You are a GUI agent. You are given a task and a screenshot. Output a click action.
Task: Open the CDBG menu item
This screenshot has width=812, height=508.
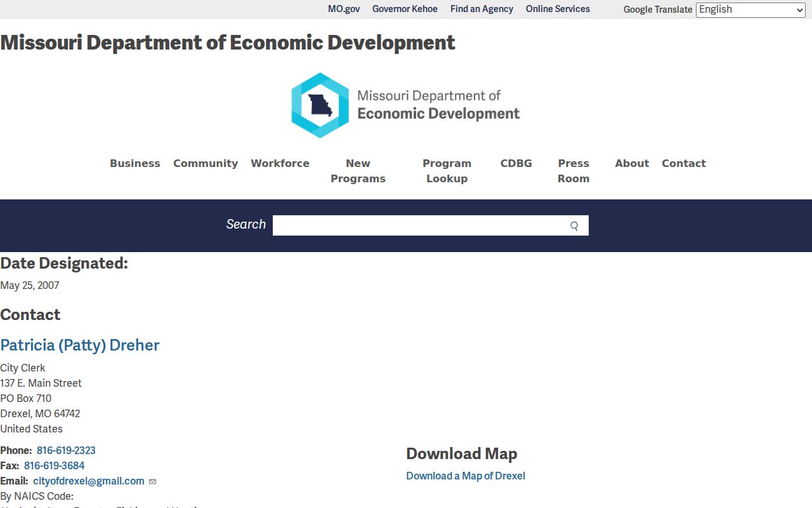tap(516, 163)
